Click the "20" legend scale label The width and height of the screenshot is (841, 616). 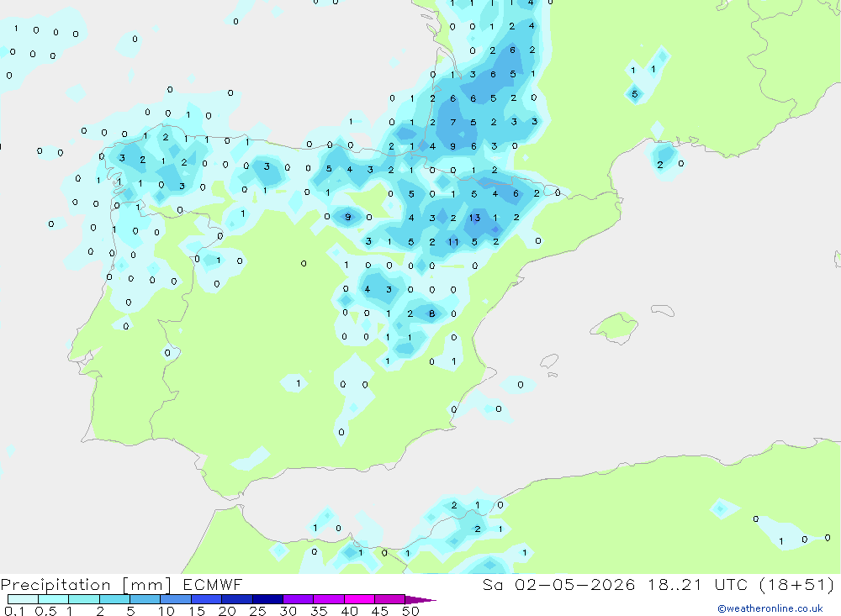227,611
